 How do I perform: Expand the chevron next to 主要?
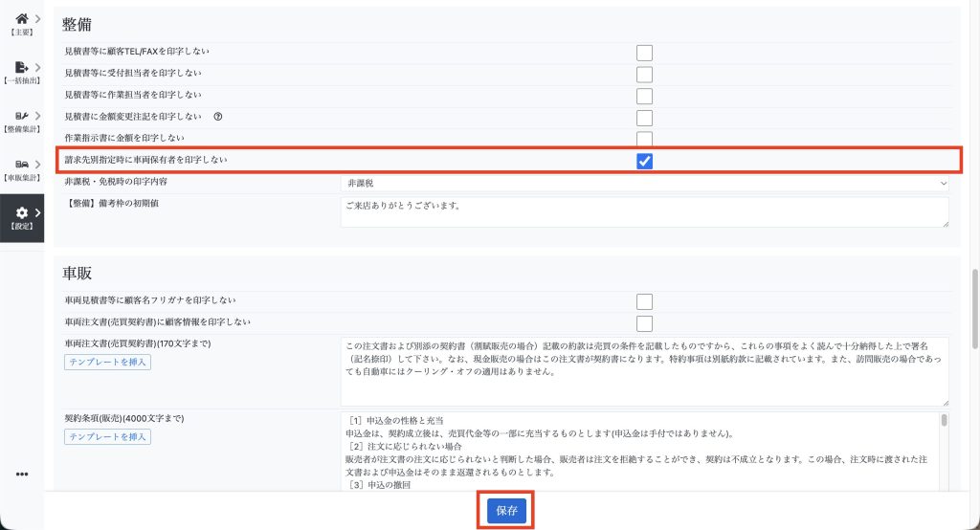point(37,19)
